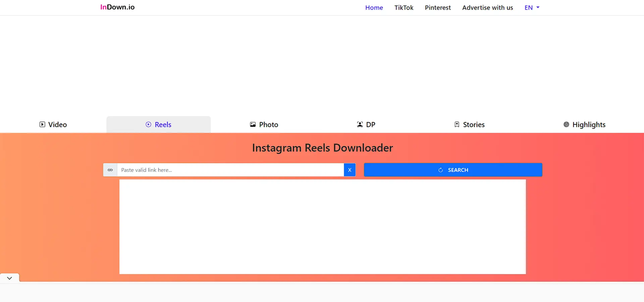Open the Advertise with us page
Screen dimensions: 644x302
coord(487,7)
